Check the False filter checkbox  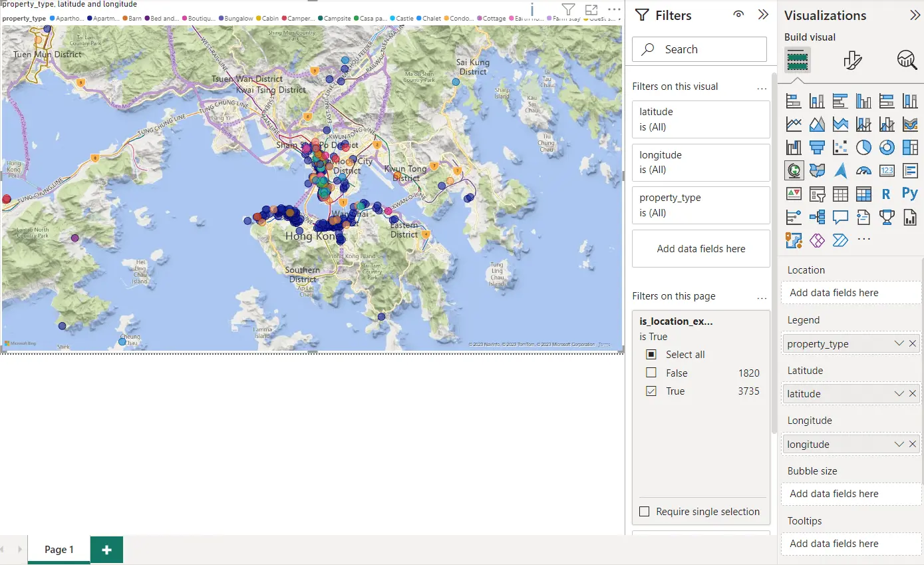[651, 373]
